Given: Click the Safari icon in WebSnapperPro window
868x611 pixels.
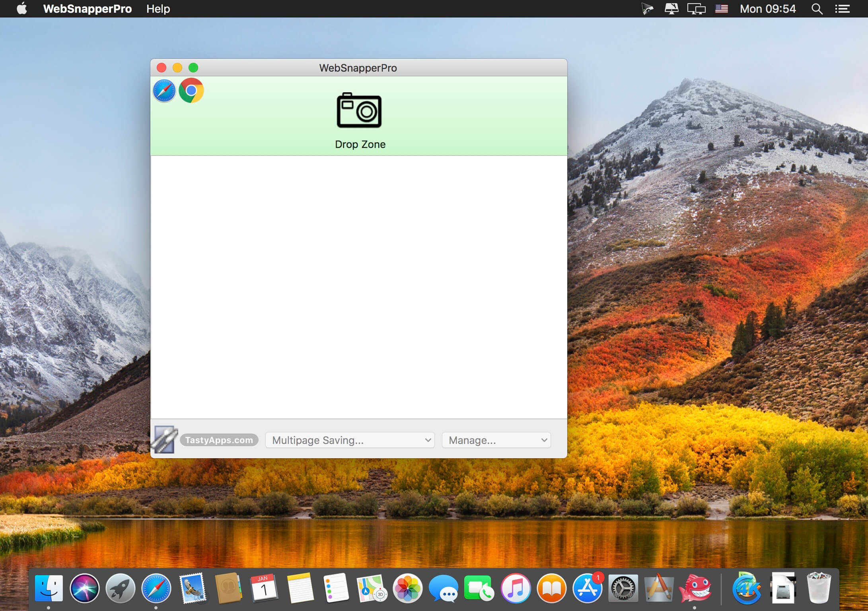Looking at the screenshot, I should pyautogui.click(x=164, y=91).
